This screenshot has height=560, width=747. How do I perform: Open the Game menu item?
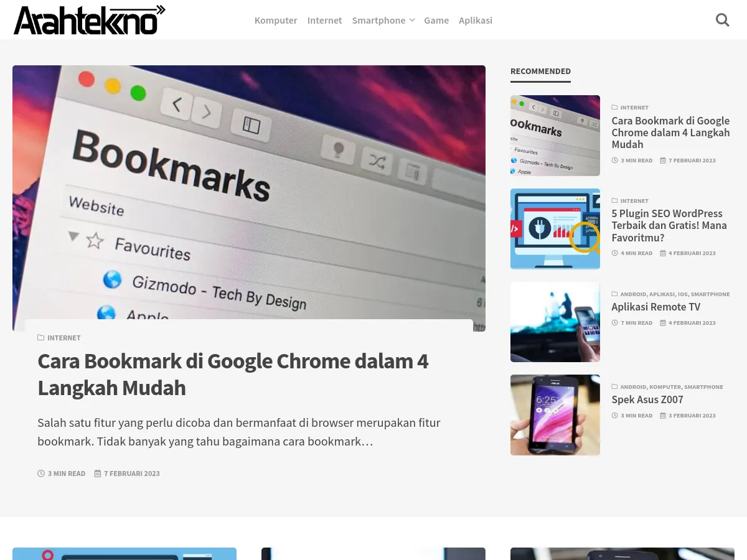pos(436,20)
